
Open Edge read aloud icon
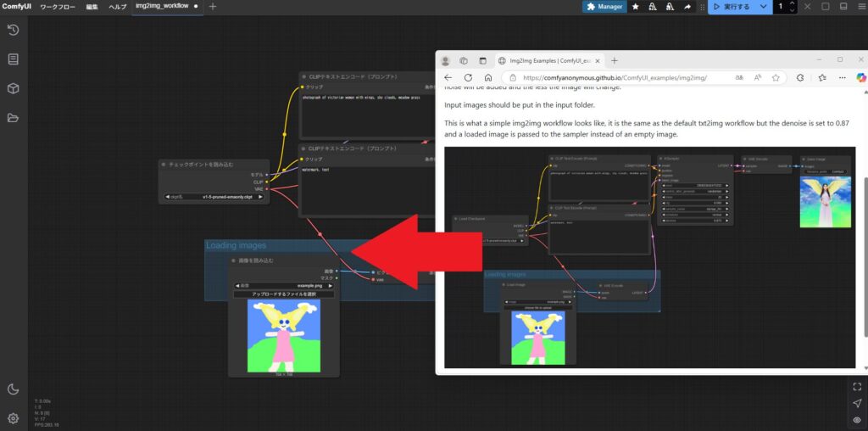click(758, 78)
